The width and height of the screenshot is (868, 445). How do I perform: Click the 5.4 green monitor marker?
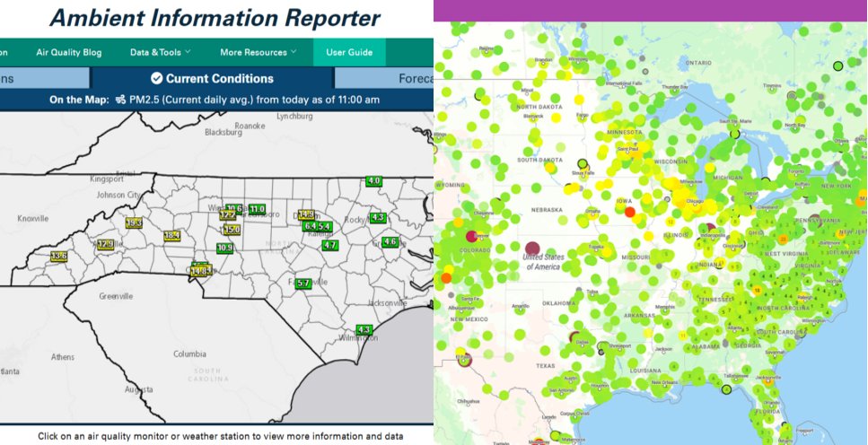pyautogui.click(x=325, y=226)
